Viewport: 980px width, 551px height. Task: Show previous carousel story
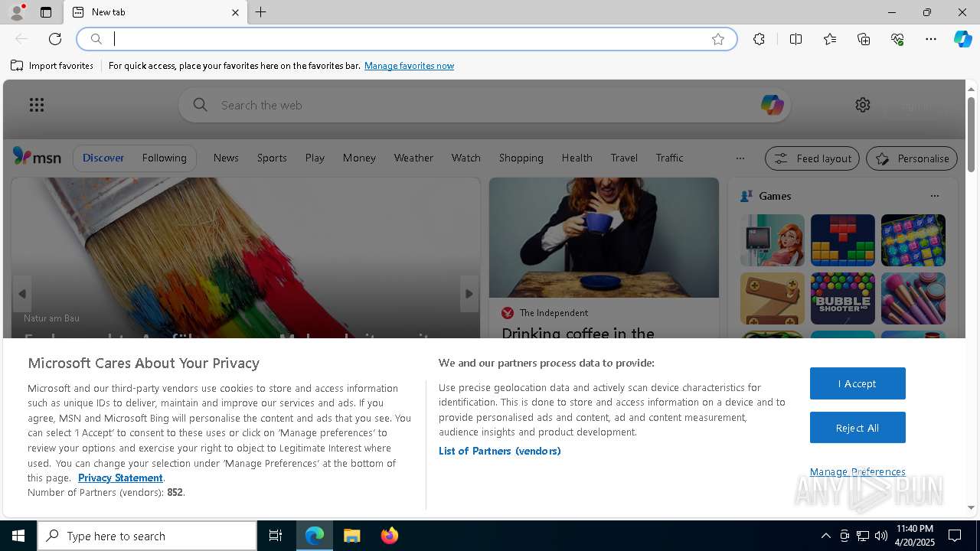click(x=22, y=294)
